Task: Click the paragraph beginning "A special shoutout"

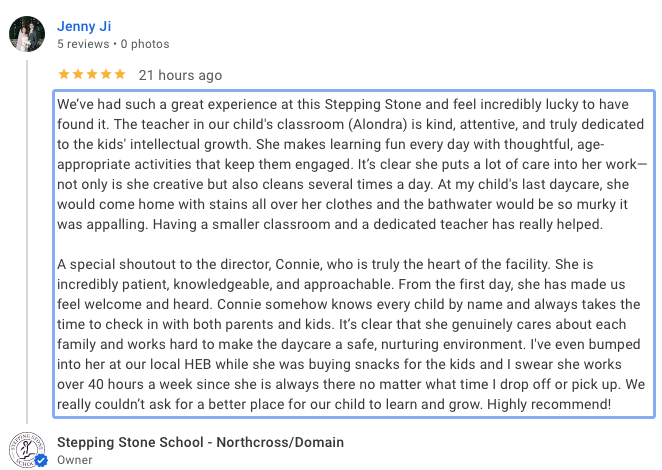Action: pyautogui.click(x=351, y=334)
